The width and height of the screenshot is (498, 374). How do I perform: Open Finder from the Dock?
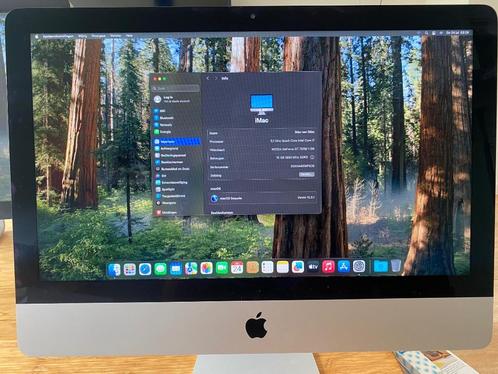(114, 269)
